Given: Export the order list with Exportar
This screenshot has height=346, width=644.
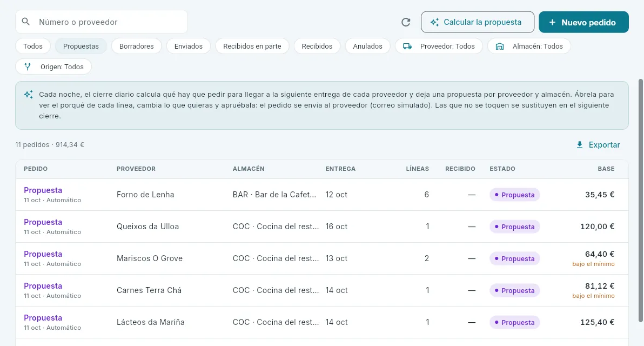Looking at the screenshot, I should pyautogui.click(x=598, y=145).
